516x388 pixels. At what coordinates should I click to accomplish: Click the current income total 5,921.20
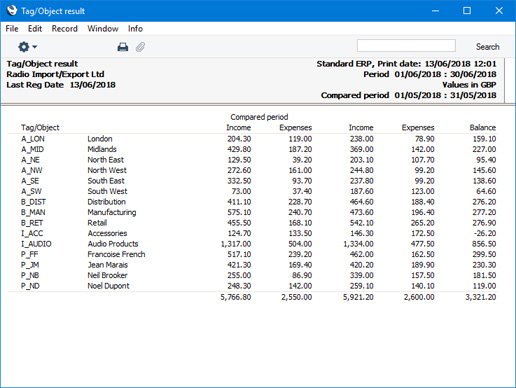tap(358, 297)
